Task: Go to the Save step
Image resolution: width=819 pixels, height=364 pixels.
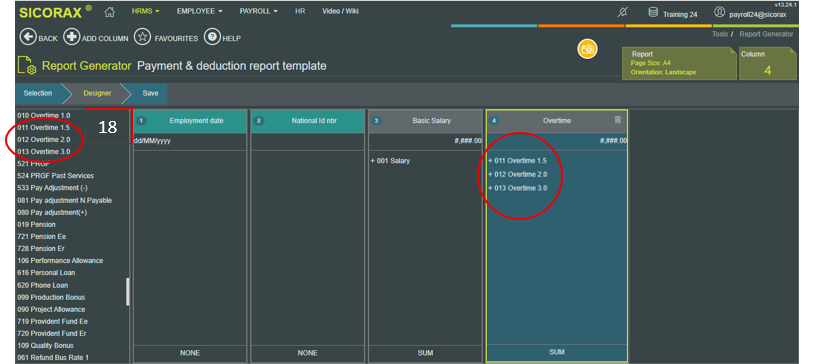Action: [150, 93]
